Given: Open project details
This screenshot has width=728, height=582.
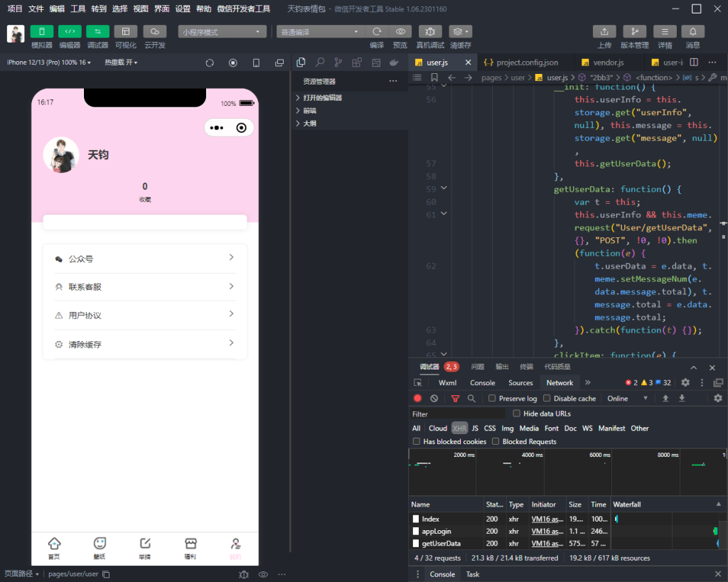Looking at the screenshot, I should click(x=665, y=31).
